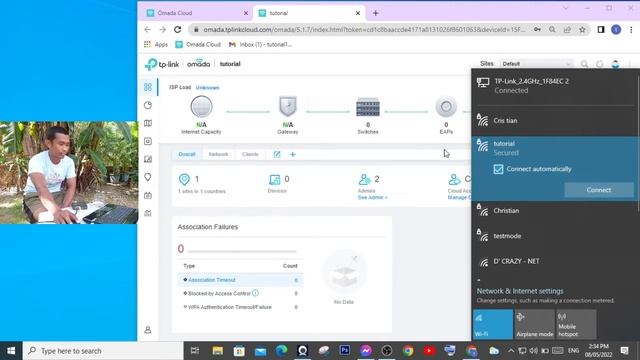Open File Explorer from taskbar

[x=218, y=351]
